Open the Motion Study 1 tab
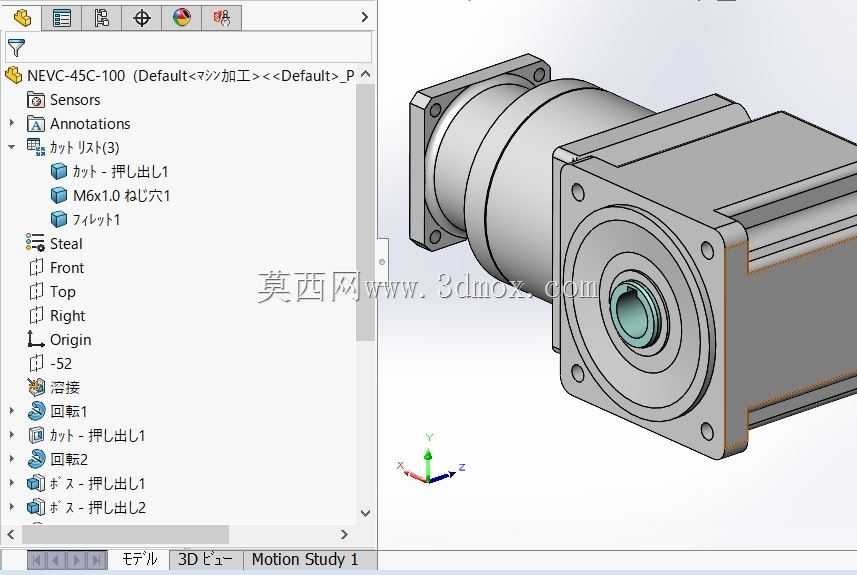 305,559
